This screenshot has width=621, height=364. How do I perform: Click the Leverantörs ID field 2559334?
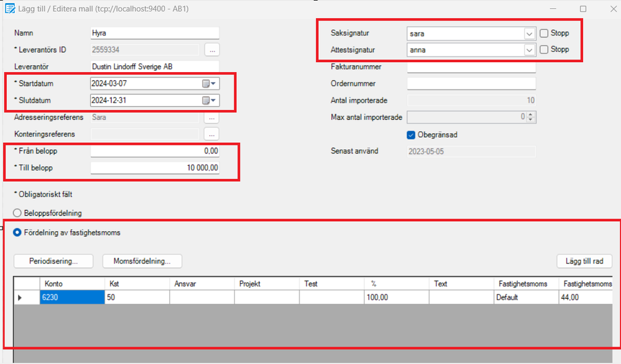tap(145, 50)
